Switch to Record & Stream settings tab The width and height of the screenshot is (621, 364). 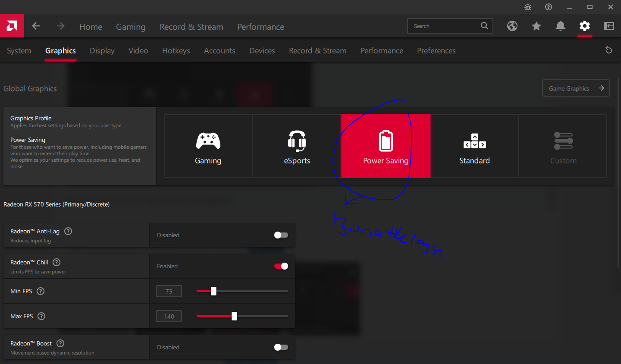(318, 50)
